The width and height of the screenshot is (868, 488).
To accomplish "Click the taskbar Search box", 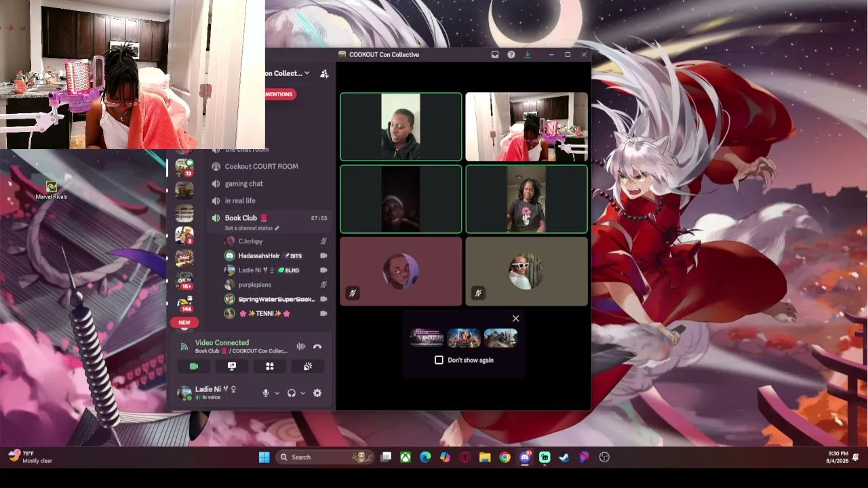I will pyautogui.click(x=325, y=457).
